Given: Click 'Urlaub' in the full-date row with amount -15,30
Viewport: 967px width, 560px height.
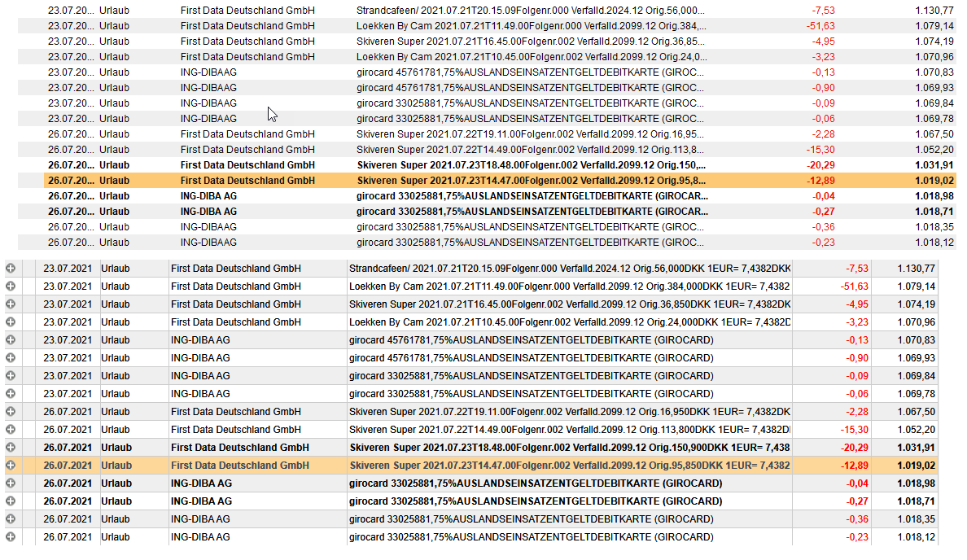Looking at the screenshot, I should point(116,429).
